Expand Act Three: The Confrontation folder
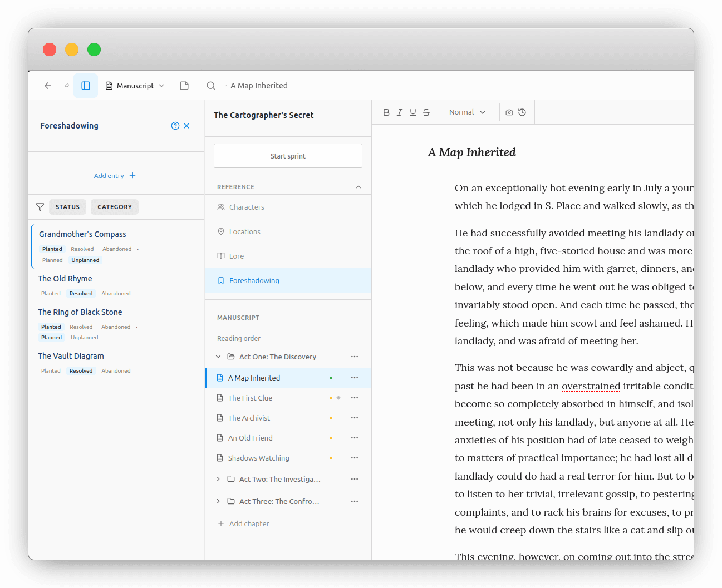Image resolution: width=722 pixels, height=588 pixels. [218, 501]
